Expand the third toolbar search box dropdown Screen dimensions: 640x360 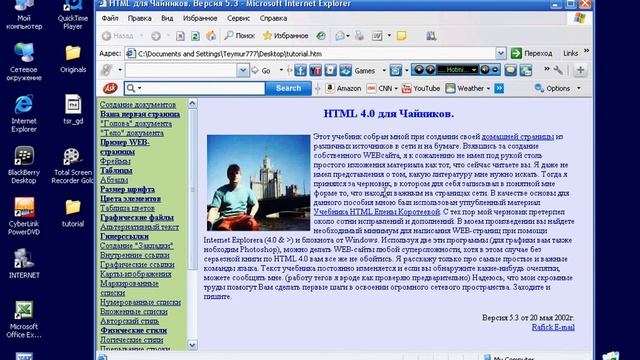pos(242,70)
